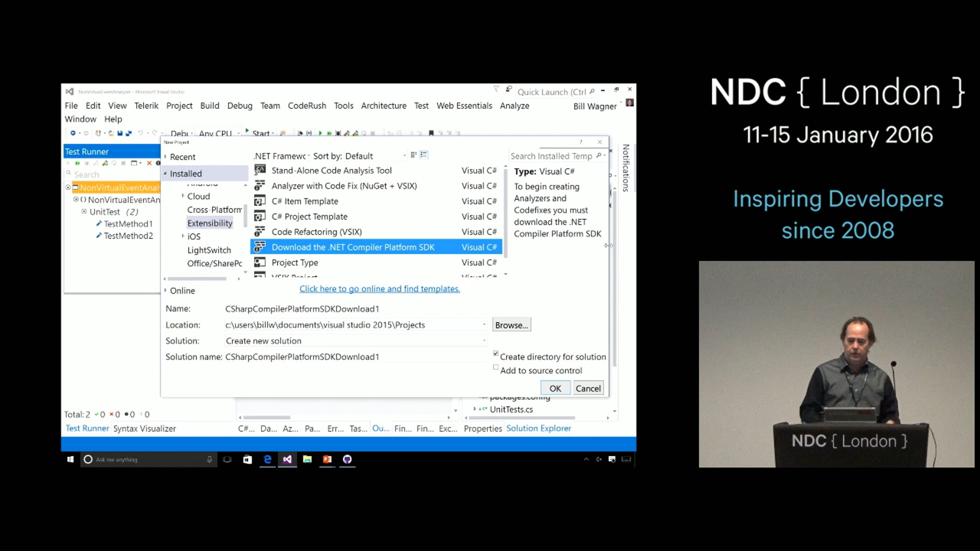
Task: Open Microsoft Edge from the taskbar
Action: (267, 460)
